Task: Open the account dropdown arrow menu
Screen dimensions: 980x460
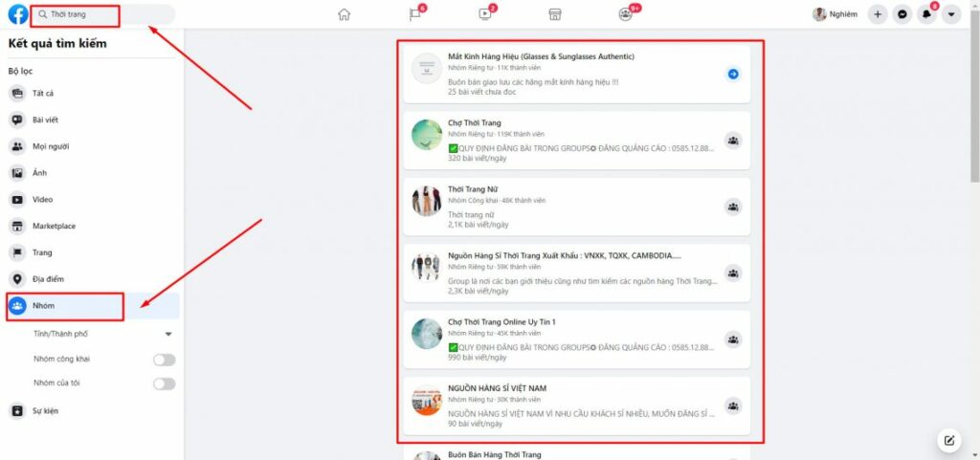Action: pyautogui.click(x=950, y=14)
